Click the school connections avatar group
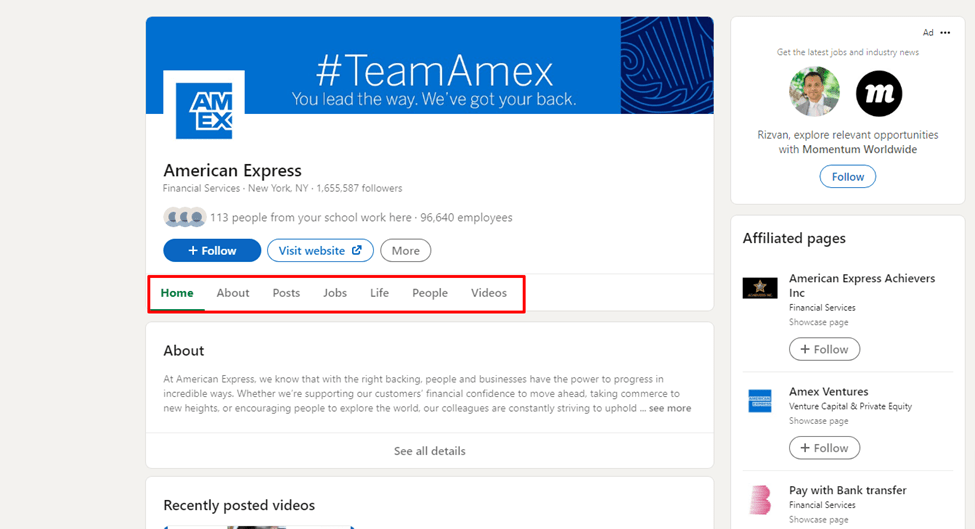Viewport: 975px width, 529px height. [x=184, y=218]
